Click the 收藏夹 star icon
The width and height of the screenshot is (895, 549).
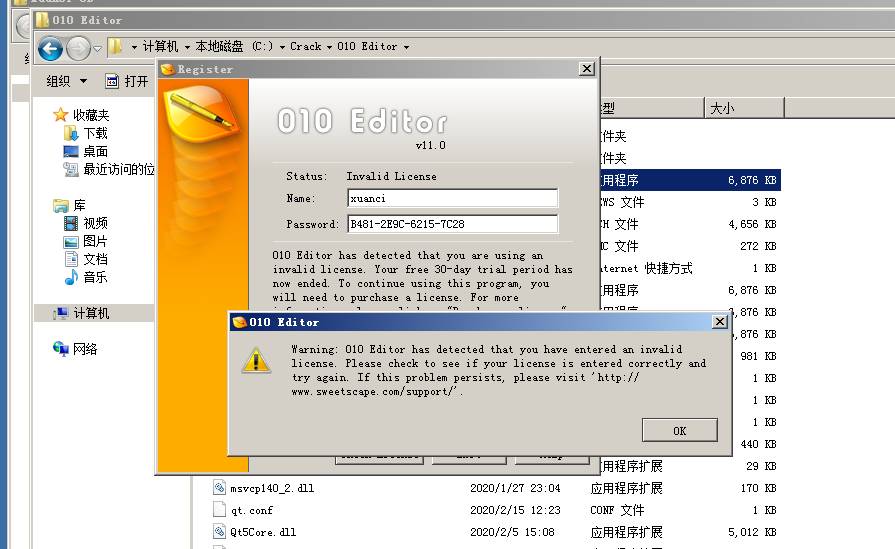tap(61, 115)
